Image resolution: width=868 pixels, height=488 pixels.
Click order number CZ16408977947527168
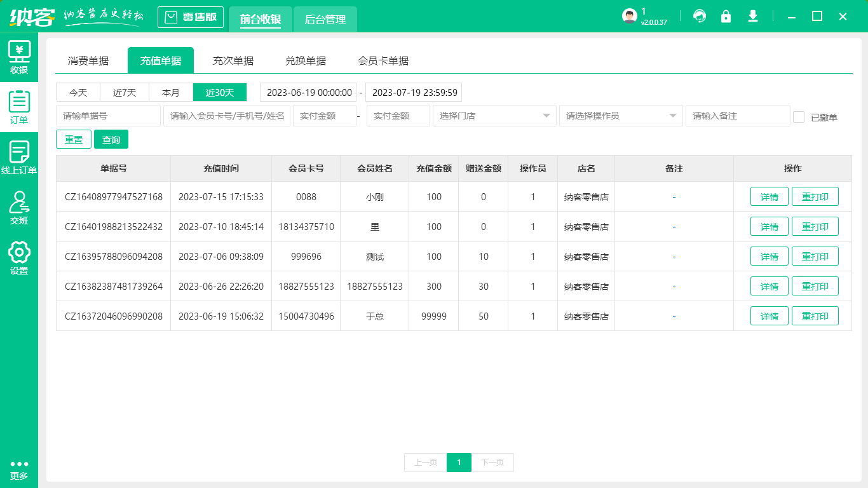pos(114,197)
